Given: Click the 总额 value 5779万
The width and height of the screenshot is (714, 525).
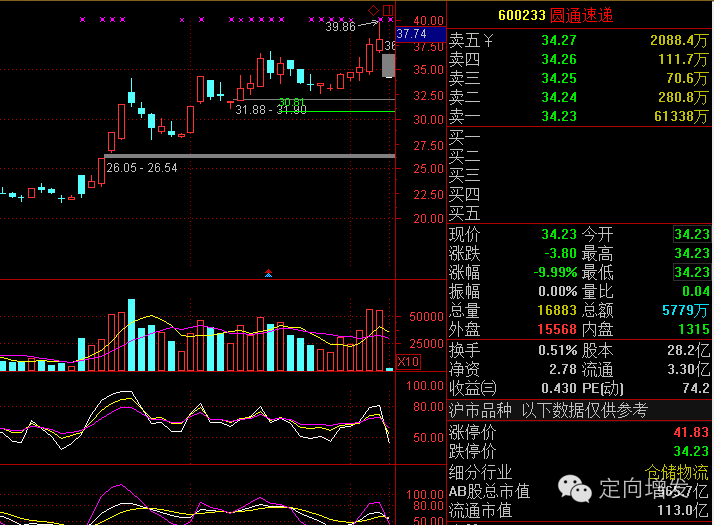Looking at the screenshot, I should pos(685,311).
